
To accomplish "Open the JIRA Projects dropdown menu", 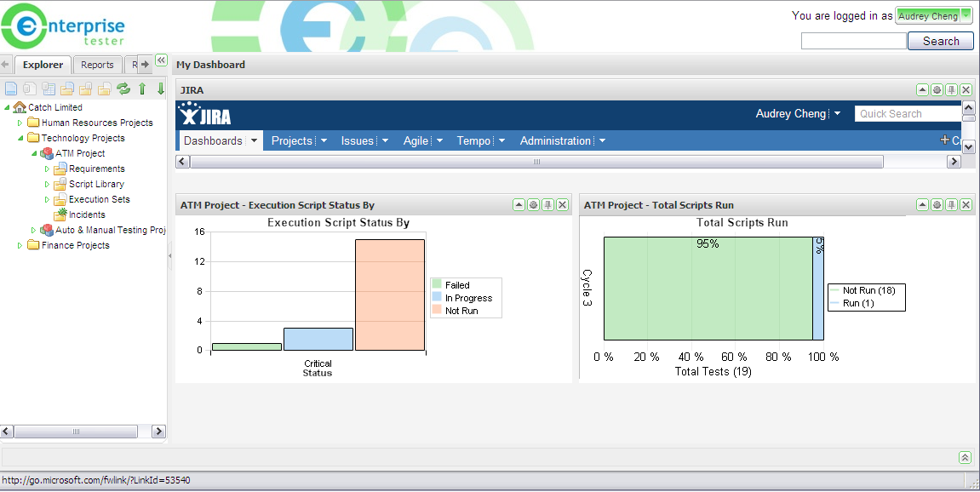I will coord(299,140).
